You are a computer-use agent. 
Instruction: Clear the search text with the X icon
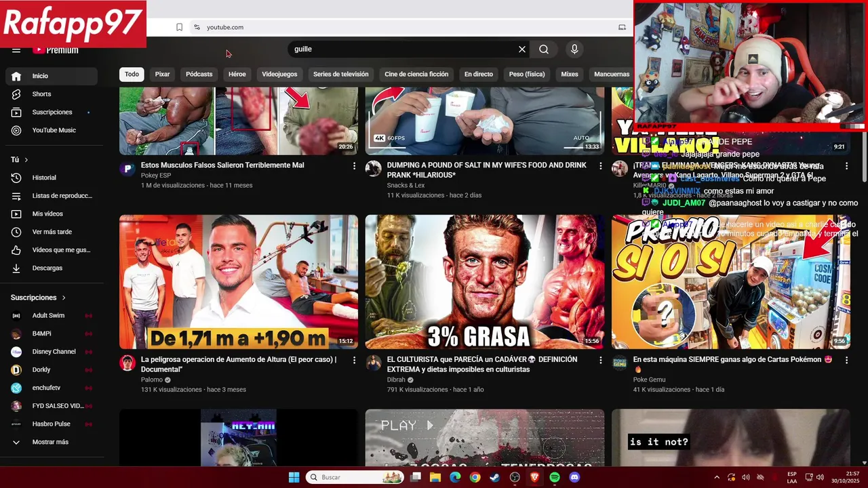(x=522, y=49)
